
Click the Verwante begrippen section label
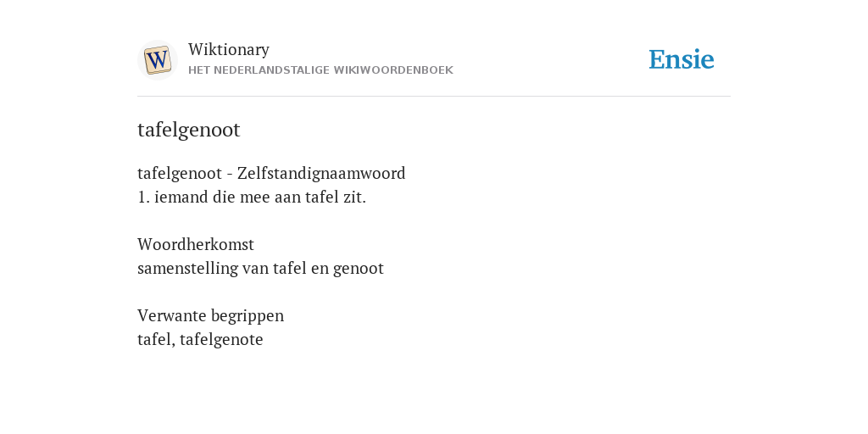(210, 315)
